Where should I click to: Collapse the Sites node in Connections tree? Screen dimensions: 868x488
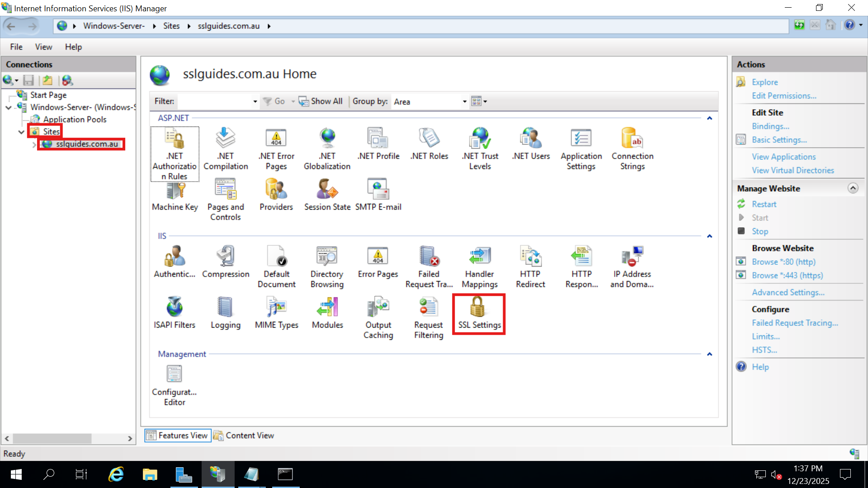(x=21, y=132)
